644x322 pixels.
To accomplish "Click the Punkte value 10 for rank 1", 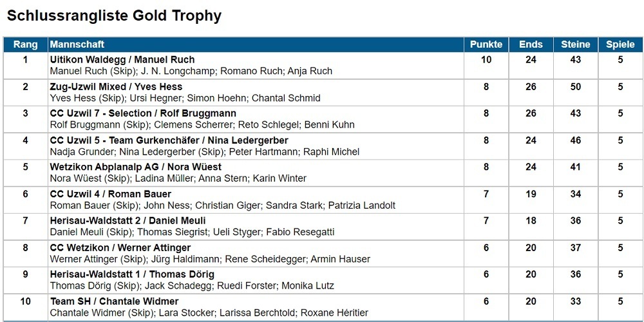I will (x=486, y=60).
